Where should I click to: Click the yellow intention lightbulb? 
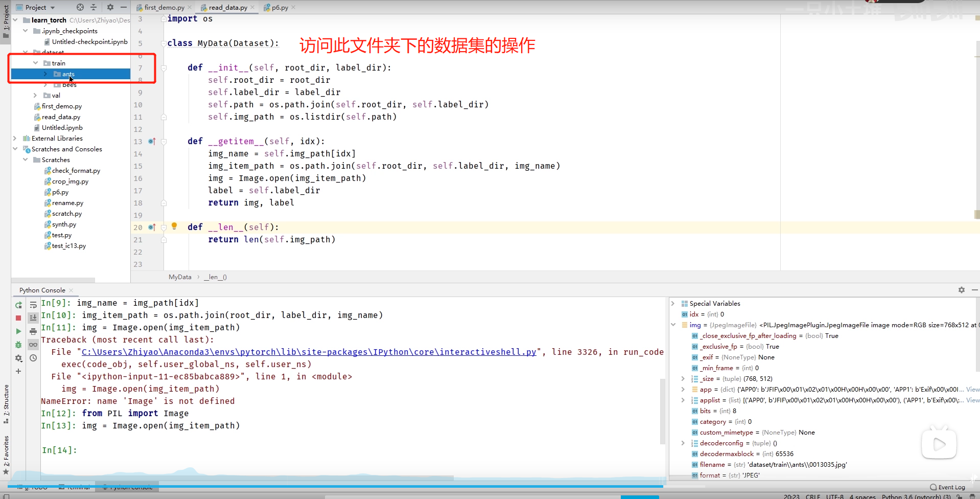click(174, 226)
